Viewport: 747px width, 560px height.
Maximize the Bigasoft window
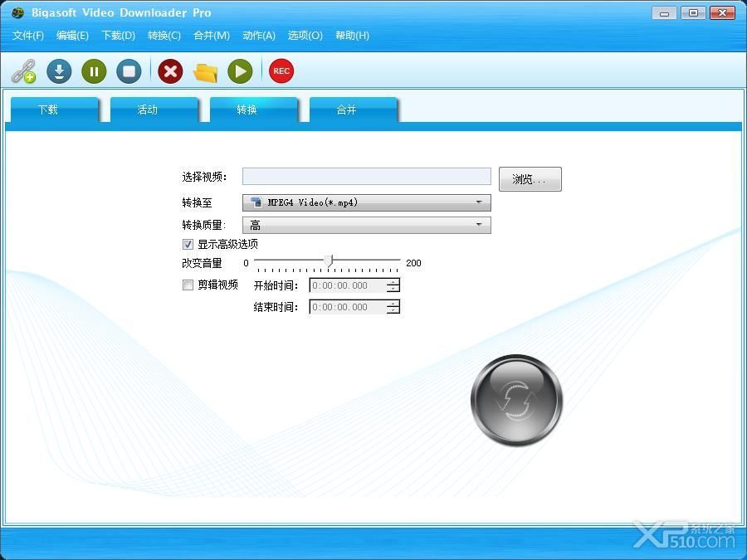693,12
